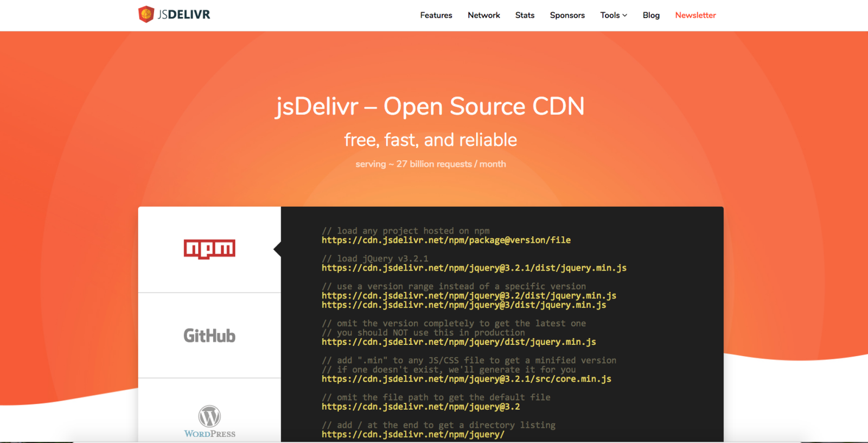The width and height of the screenshot is (868, 443).
Task: Click the '// omit the version completely' comment
Action: click(454, 323)
